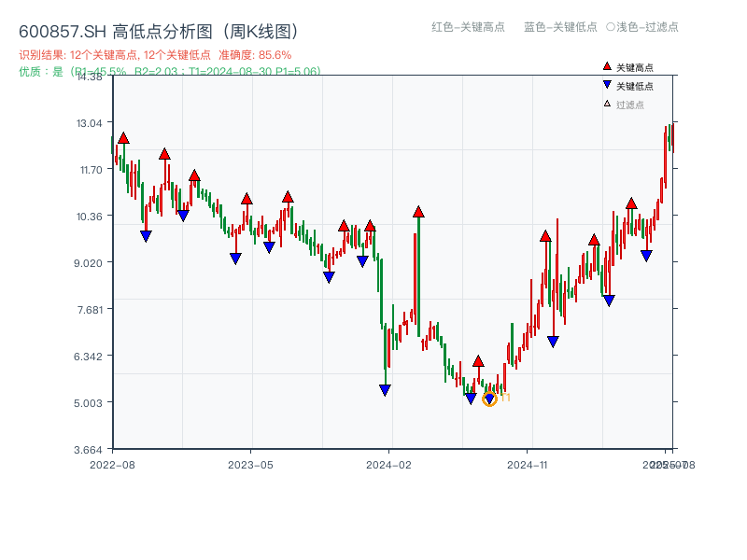Click the blue triangle icon in the 关键低点 legend

point(607,85)
